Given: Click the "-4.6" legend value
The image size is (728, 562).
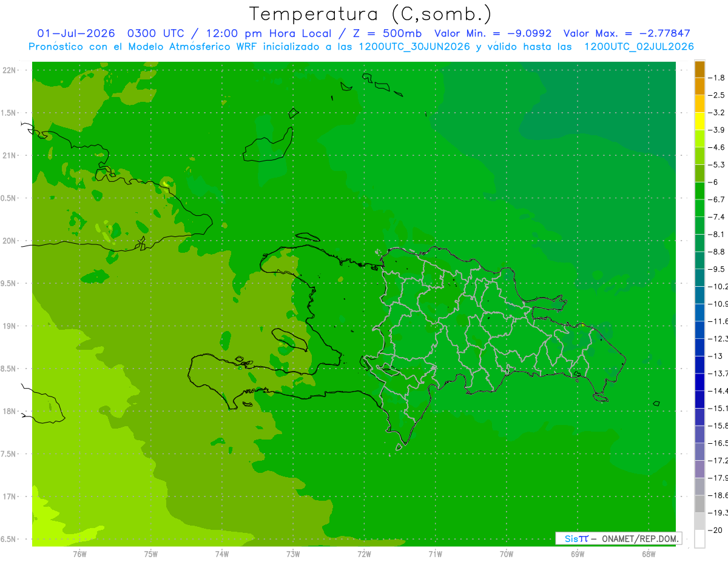Looking at the screenshot, I should pyautogui.click(x=718, y=147).
